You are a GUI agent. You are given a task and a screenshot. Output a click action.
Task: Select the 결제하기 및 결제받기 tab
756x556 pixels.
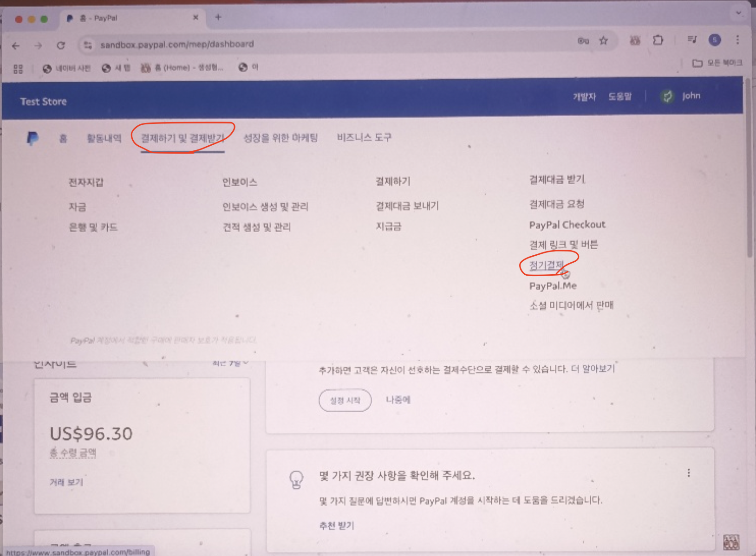click(x=183, y=138)
